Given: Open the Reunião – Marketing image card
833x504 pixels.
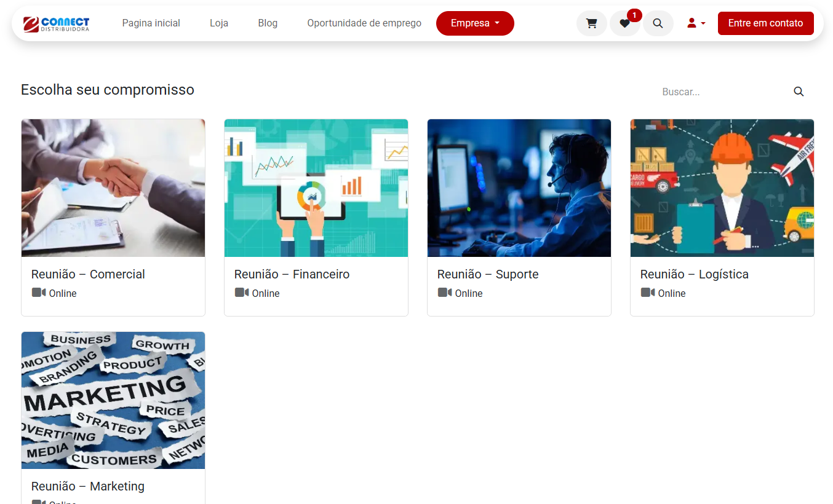Looking at the screenshot, I should [x=113, y=400].
